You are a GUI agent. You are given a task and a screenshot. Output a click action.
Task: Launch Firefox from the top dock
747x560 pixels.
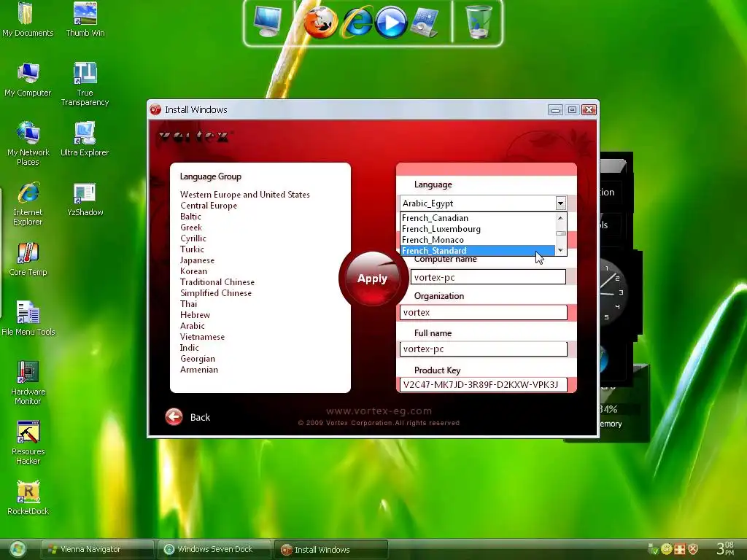point(321,23)
